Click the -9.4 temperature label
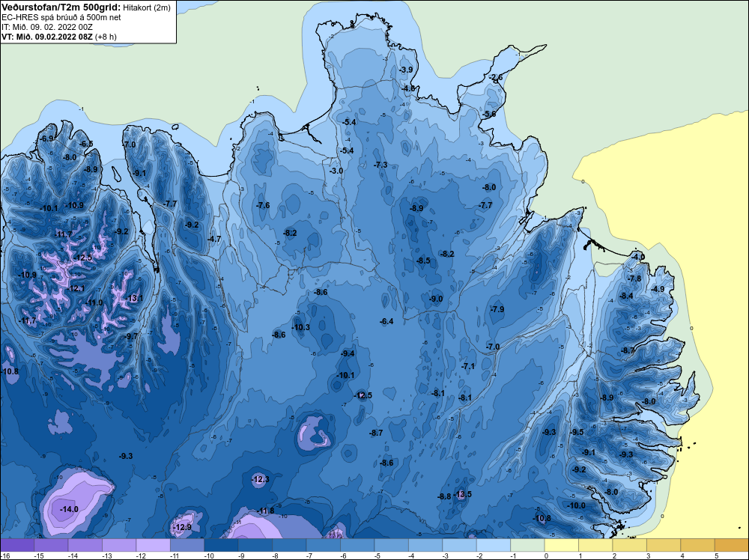This screenshot has width=749, height=560. (x=348, y=353)
